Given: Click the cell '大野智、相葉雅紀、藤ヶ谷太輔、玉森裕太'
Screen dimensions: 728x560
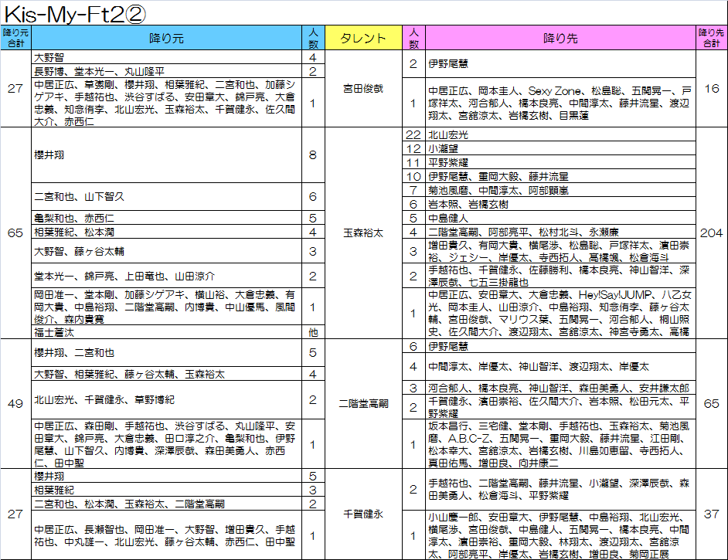Looking at the screenshot, I should tap(166, 374).
